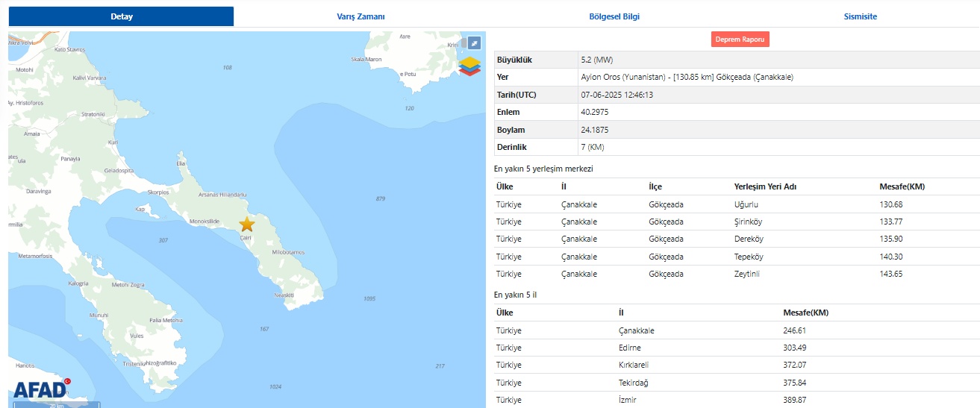This screenshot has width=980, height=408.
Task: Toggle the map fullscreen expand icon
Action: click(473, 43)
